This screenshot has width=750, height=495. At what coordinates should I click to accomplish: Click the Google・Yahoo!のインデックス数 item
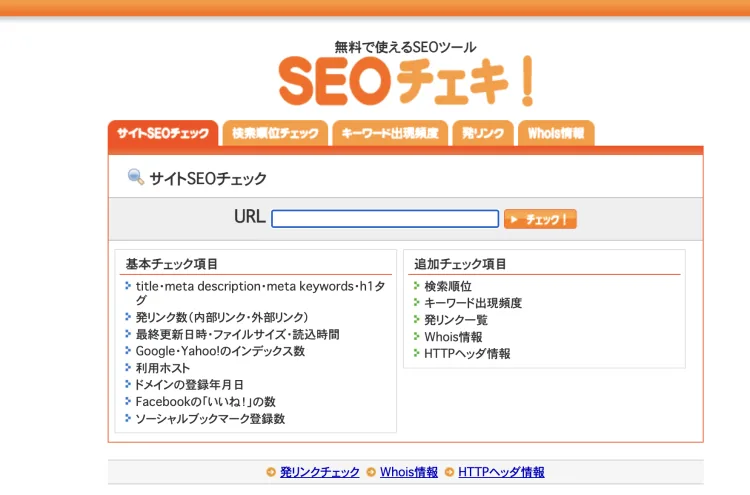tap(220, 351)
